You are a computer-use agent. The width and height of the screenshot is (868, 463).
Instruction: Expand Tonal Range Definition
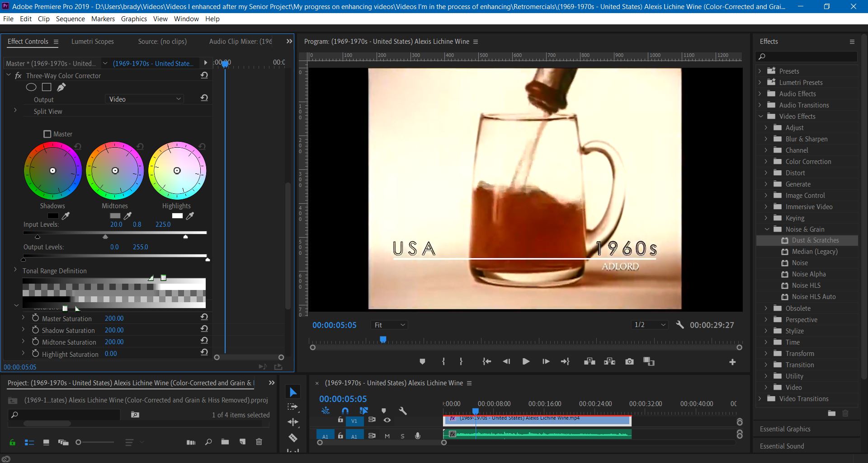tap(15, 270)
